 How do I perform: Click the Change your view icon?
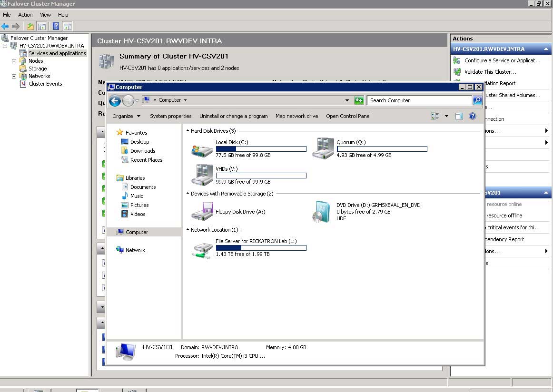(x=435, y=116)
